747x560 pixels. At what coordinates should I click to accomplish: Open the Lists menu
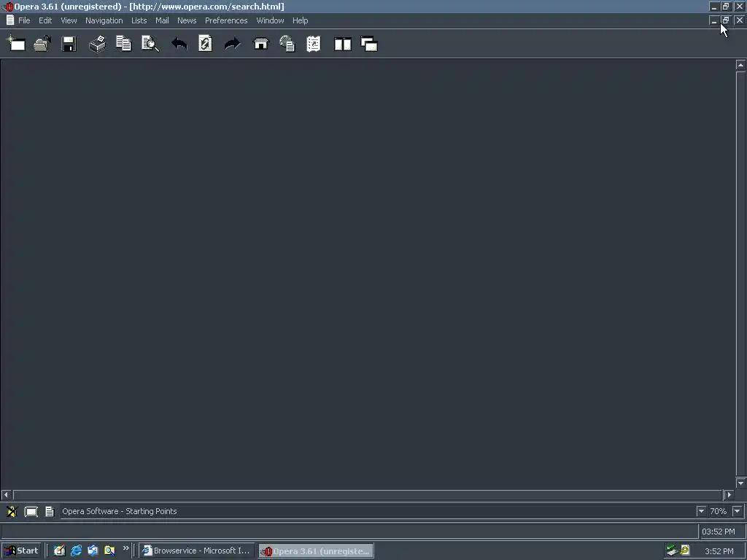tap(139, 20)
